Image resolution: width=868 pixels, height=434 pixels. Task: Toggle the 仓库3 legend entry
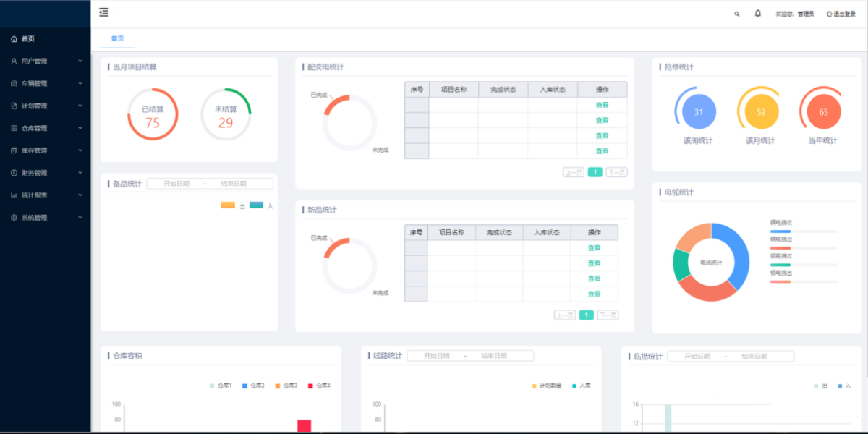[286, 386]
